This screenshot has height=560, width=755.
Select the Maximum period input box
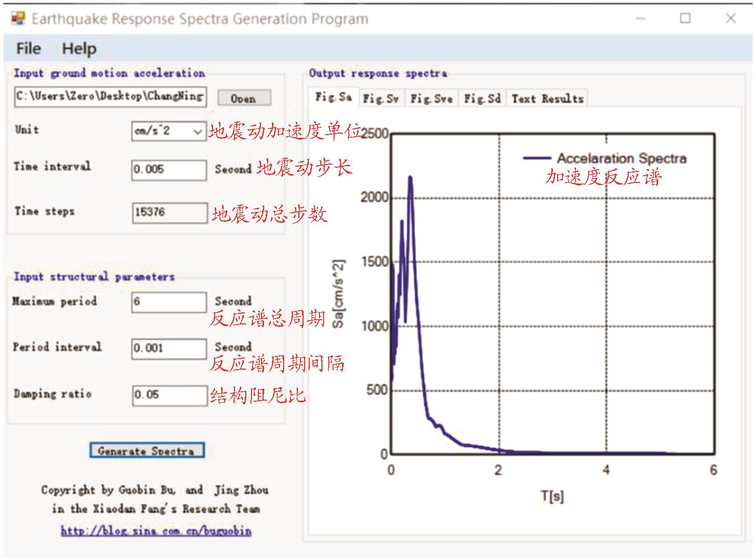click(168, 302)
